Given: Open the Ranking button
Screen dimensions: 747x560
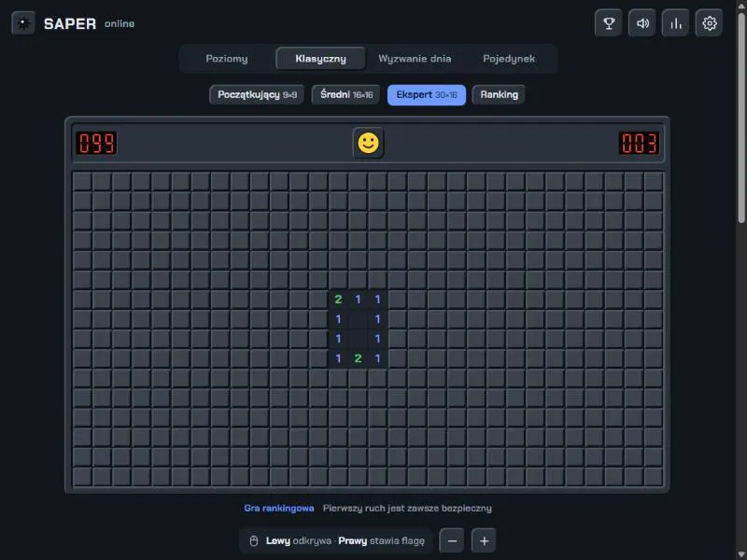Looking at the screenshot, I should pos(499,95).
